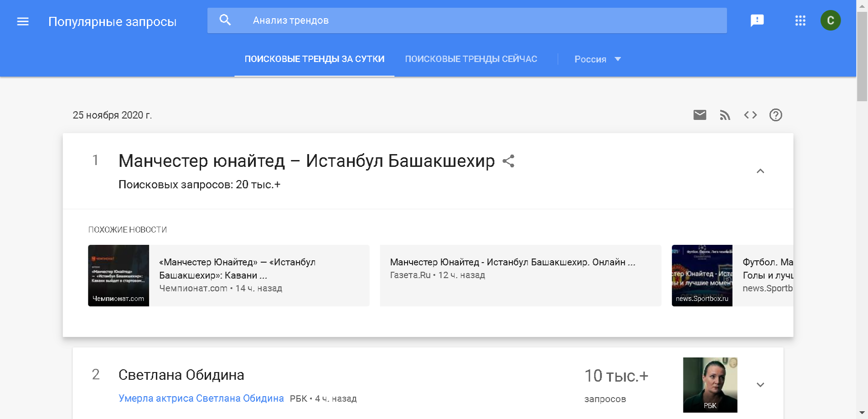Viewport: 868px width, 419px height.
Task: Open the help question mark icon
Action: (x=775, y=115)
